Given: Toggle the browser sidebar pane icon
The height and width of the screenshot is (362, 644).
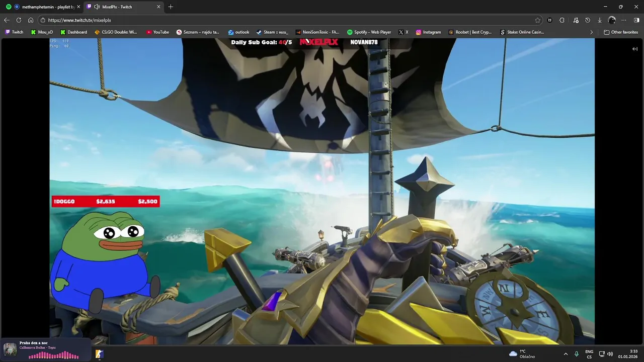Looking at the screenshot, I should 636,20.
